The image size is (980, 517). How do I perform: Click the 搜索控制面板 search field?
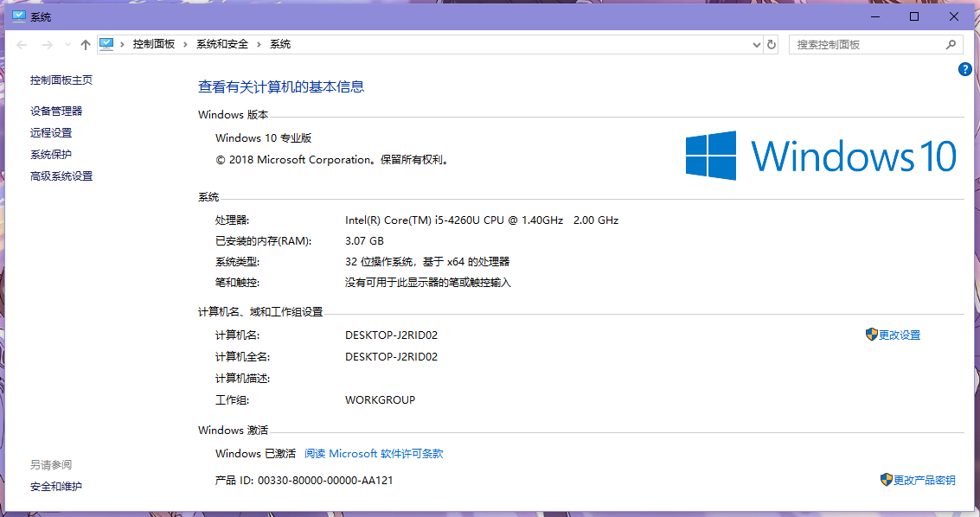tap(865, 44)
